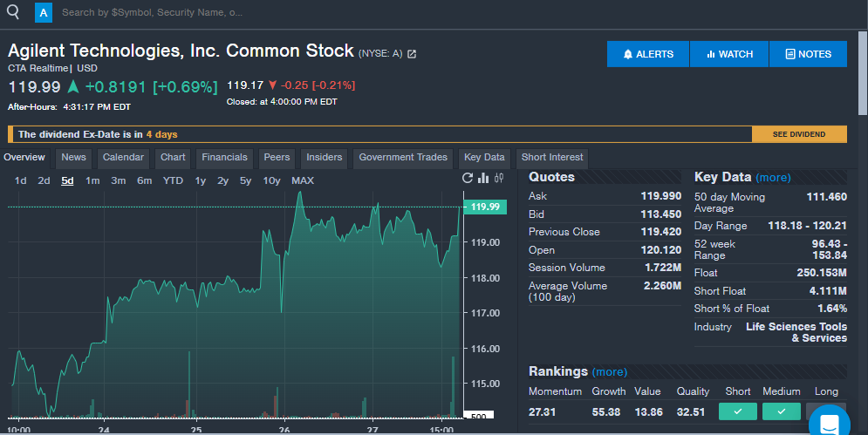The image size is (868, 435).
Task: Click the blue A ticker badge
Action: [44, 13]
